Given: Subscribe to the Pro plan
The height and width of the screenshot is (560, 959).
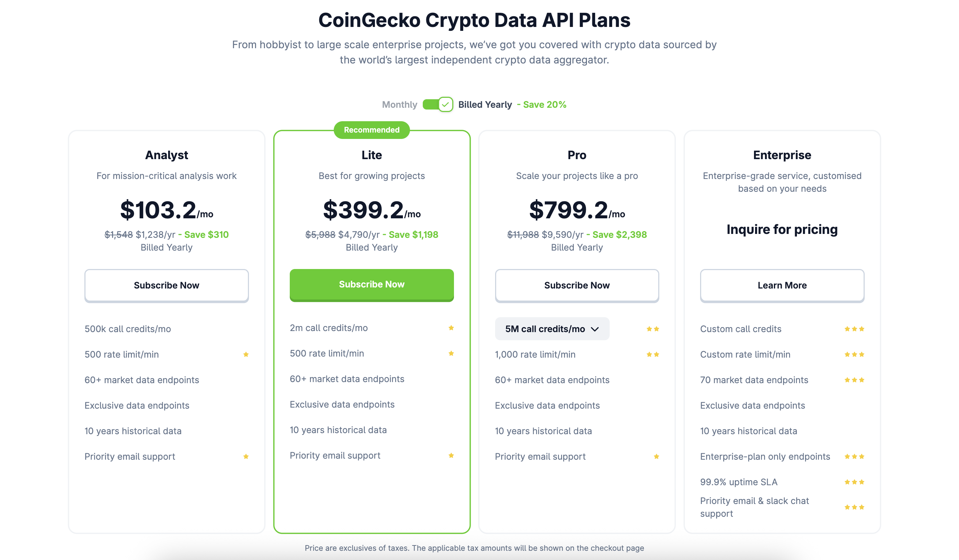Looking at the screenshot, I should point(577,285).
